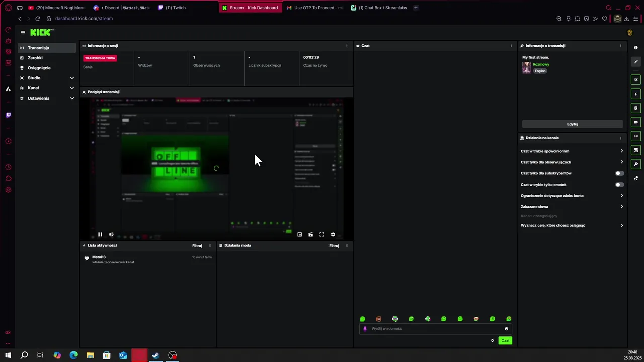The width and height of the screenshot is (644, 362).
Task: Open Czat tylko dla obserwujących options
Action: tap(572, 162)
